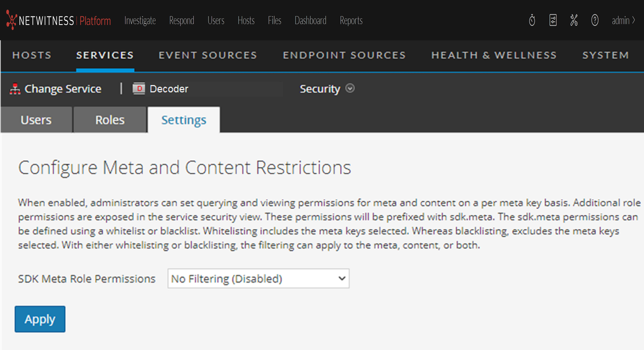
Task: Select the Settings tab
Action: [x=184, y=120]
